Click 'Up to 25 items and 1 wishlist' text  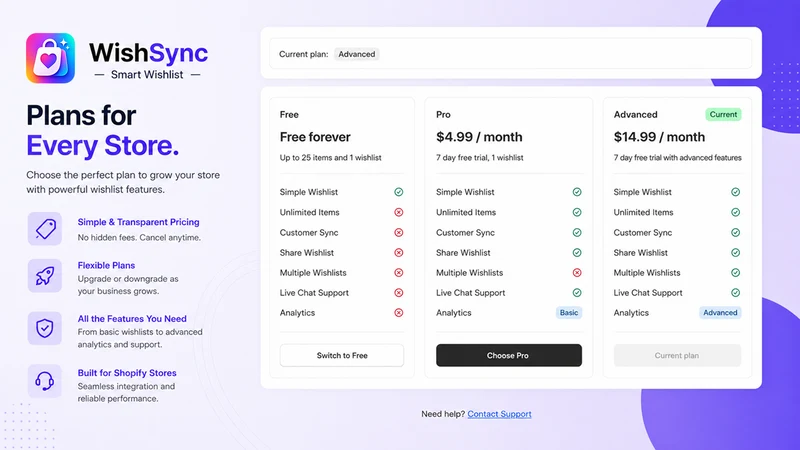click(x=331, y=158)
